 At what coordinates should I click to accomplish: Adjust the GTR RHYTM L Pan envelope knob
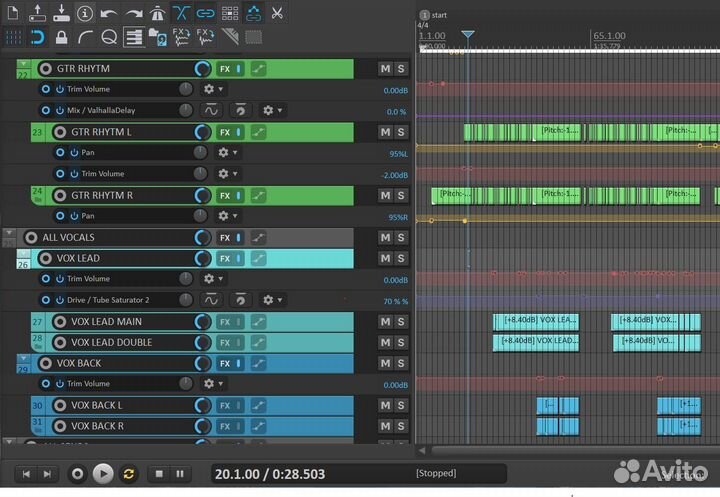(x=200, y=153)
